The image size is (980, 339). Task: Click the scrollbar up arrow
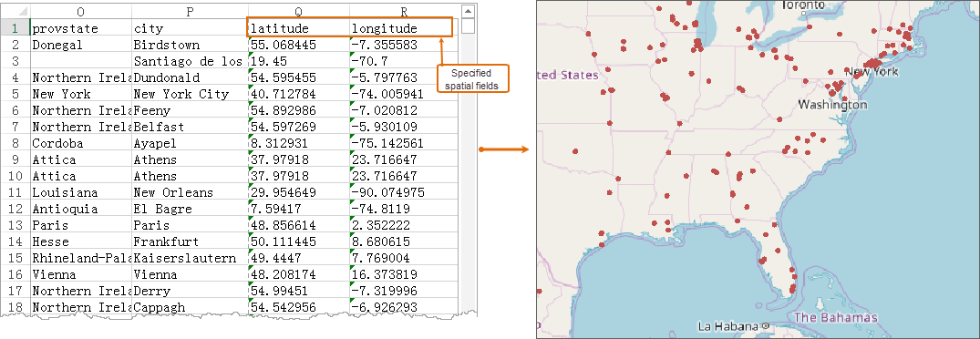(x=468, y=11)
